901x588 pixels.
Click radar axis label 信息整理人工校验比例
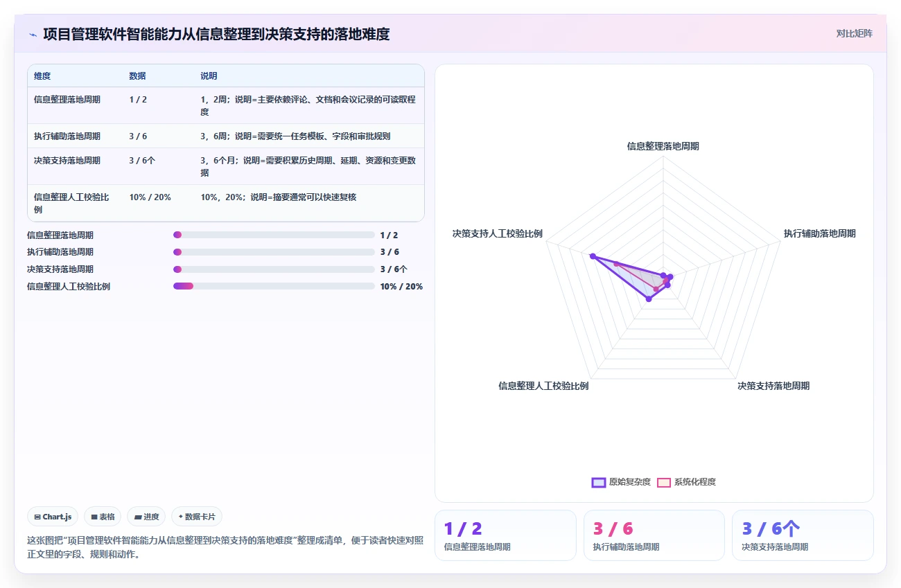coord(543,386)
